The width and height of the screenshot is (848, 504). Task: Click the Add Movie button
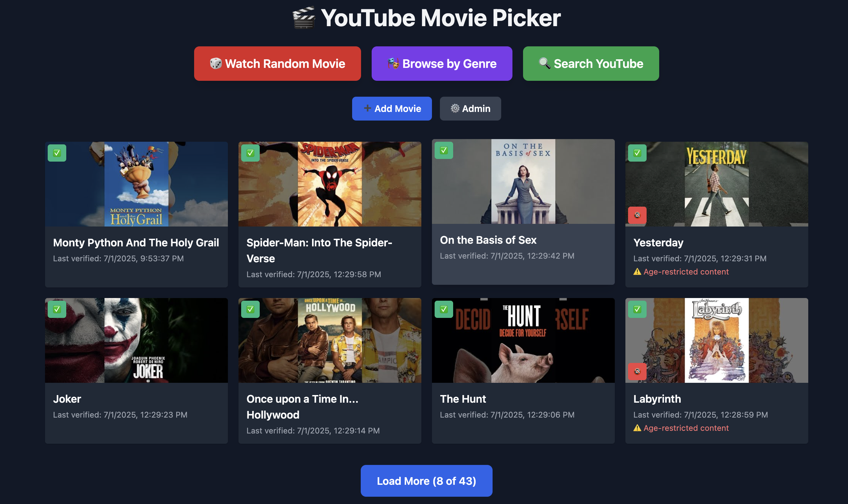pos(392,109)
